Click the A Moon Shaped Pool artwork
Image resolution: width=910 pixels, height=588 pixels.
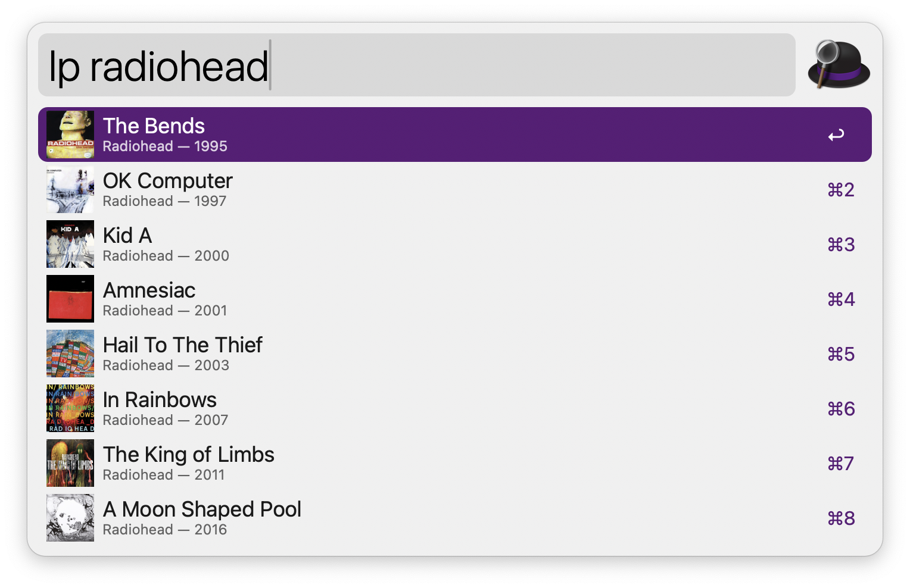[x=70, y=518]
